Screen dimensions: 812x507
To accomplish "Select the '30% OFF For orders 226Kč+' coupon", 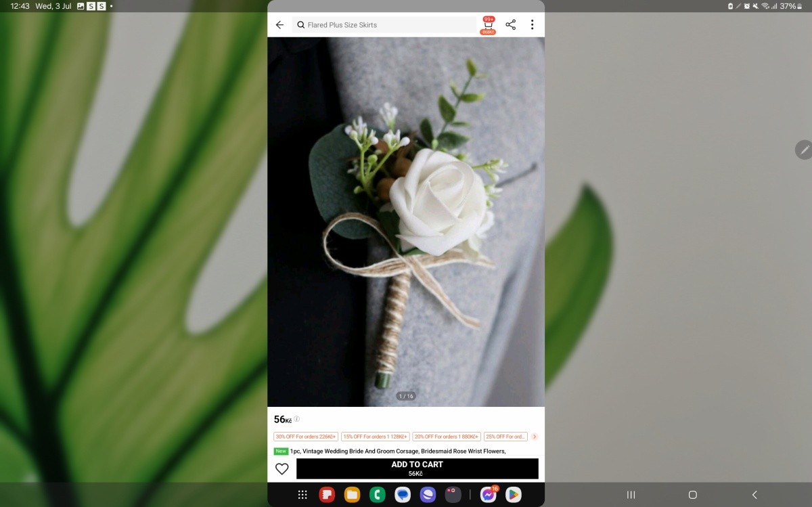I will pyautogui.click(x=305, y=437).
